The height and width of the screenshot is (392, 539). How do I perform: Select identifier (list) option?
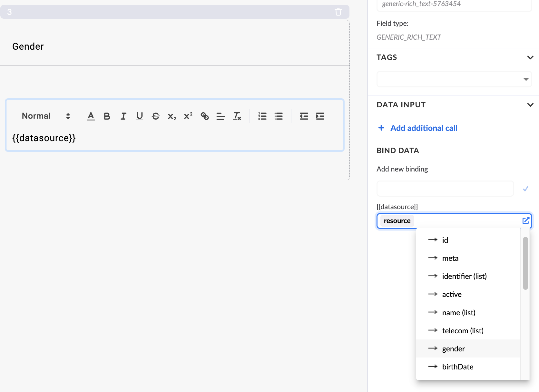click(x=468, y=276)
